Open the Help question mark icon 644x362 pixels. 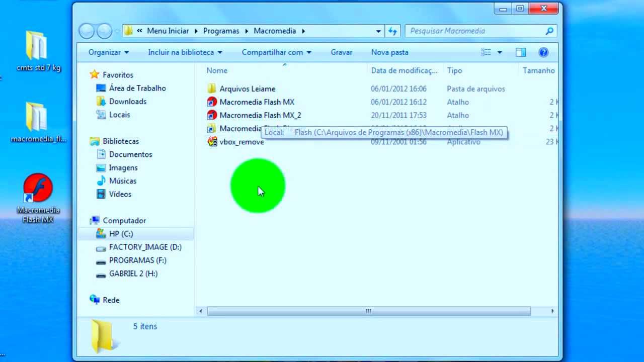click(x=543, y=52)
